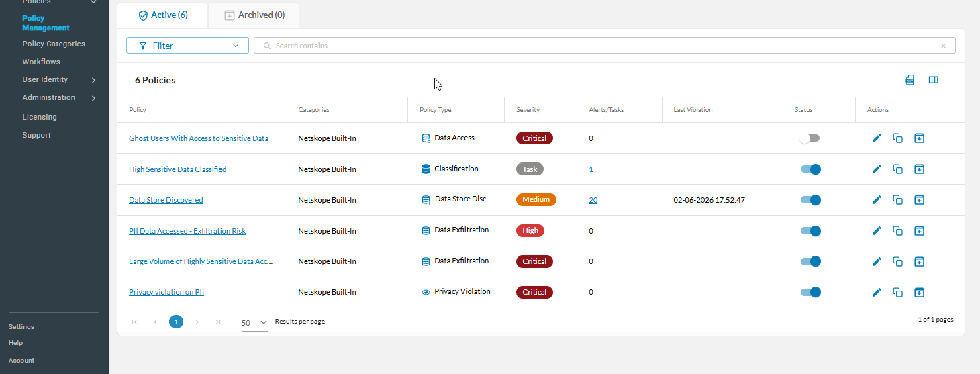Image resolution: width=980 pixels, height=374 pixels.
Task: Open the Ghost Users With Access link
Action: [x=199, y=138]
